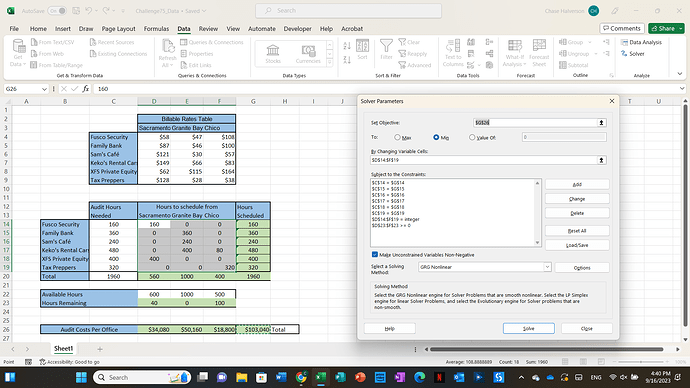The image size is (690, 388).
Task: Click the title bar Search box
Action: point(349,11)
